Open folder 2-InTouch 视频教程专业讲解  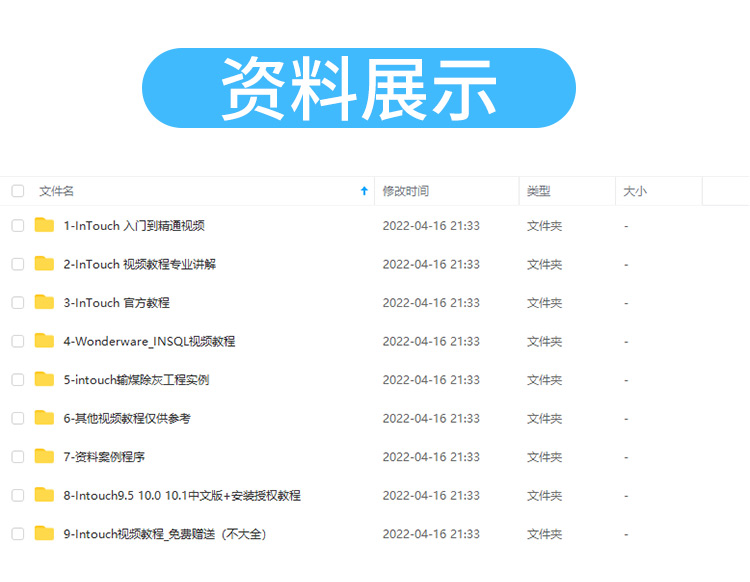pyautogui.click(x=140, y=264)
